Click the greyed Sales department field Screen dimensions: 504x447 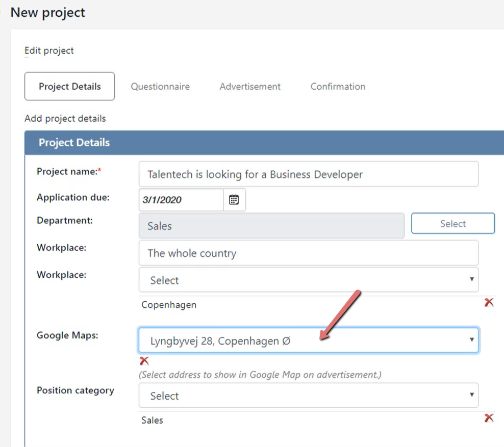pyautogui.click(x=271, y=226)
